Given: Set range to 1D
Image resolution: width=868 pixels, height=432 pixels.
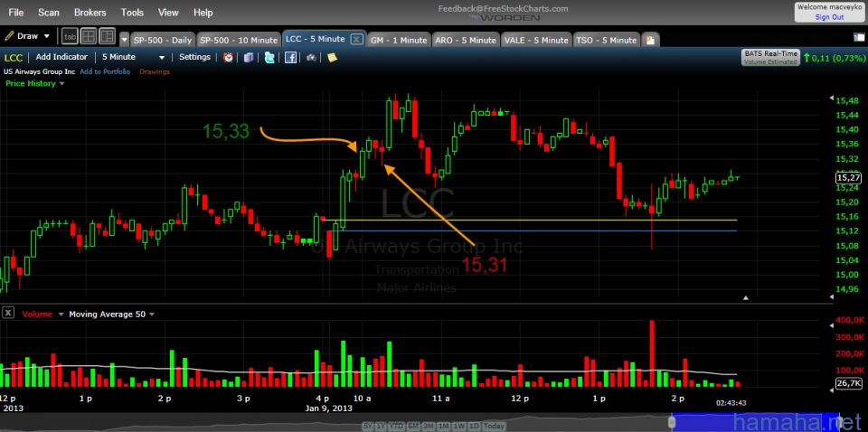Looking at the screenshot, I should tap(473, 426).
